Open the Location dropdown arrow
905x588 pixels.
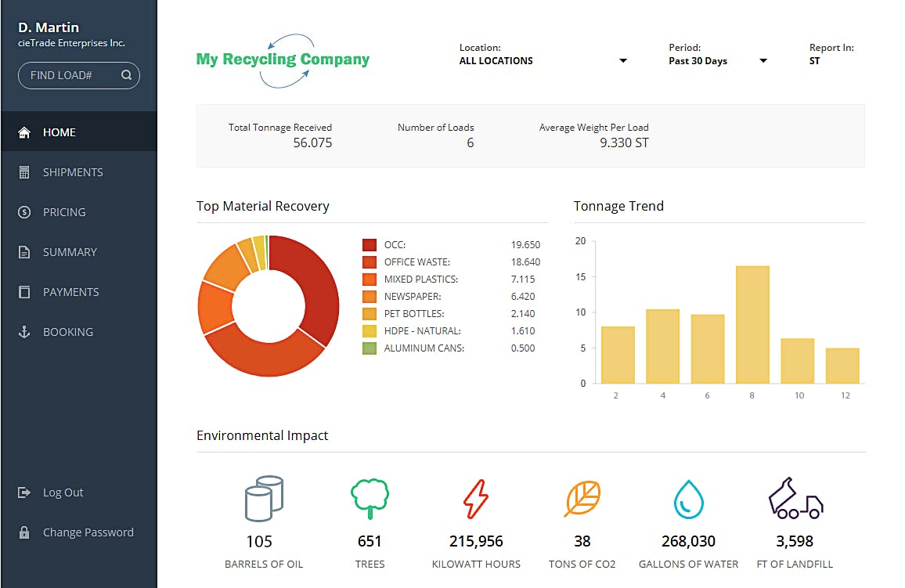[x=622, y=60]
